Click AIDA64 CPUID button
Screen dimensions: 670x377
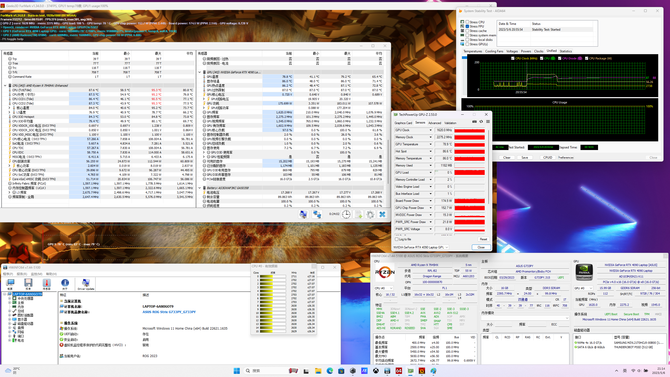pos(547,157)
